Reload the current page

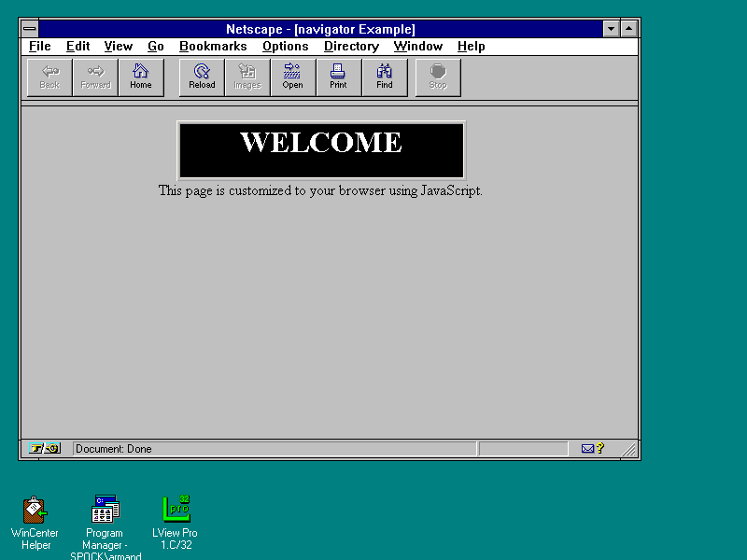coord(202,77)
